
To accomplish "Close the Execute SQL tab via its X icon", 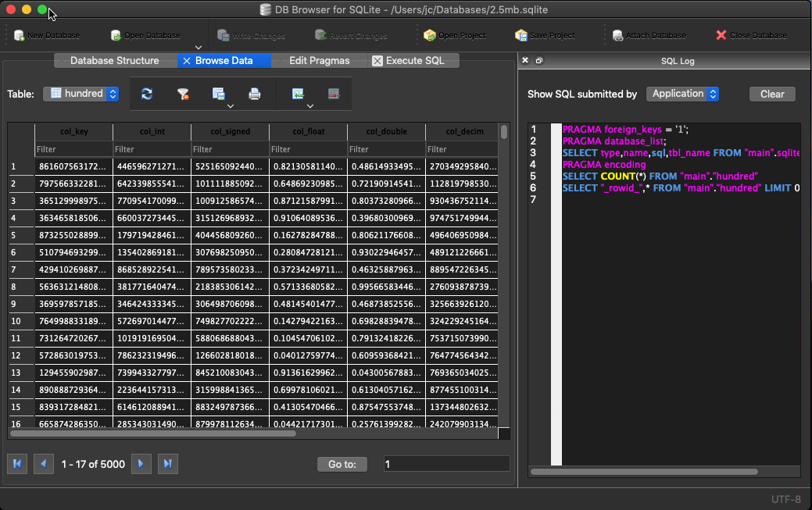I will pyautogui.click(x=377, y=61).
